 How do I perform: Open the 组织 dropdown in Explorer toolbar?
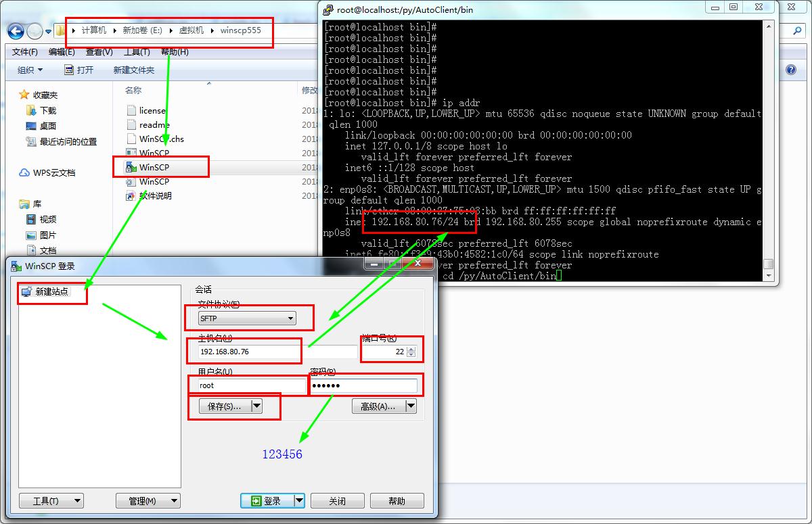tap(30, 70)
